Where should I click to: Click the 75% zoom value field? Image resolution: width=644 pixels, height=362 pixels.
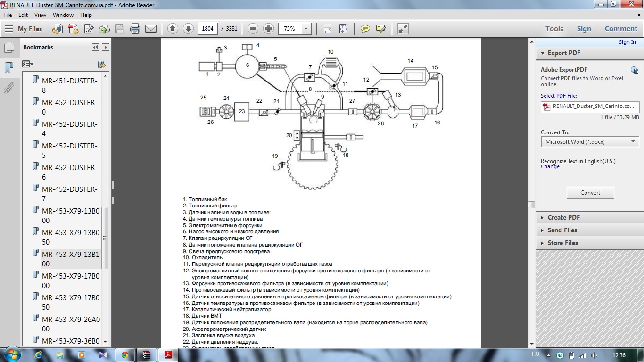point(289,29)
